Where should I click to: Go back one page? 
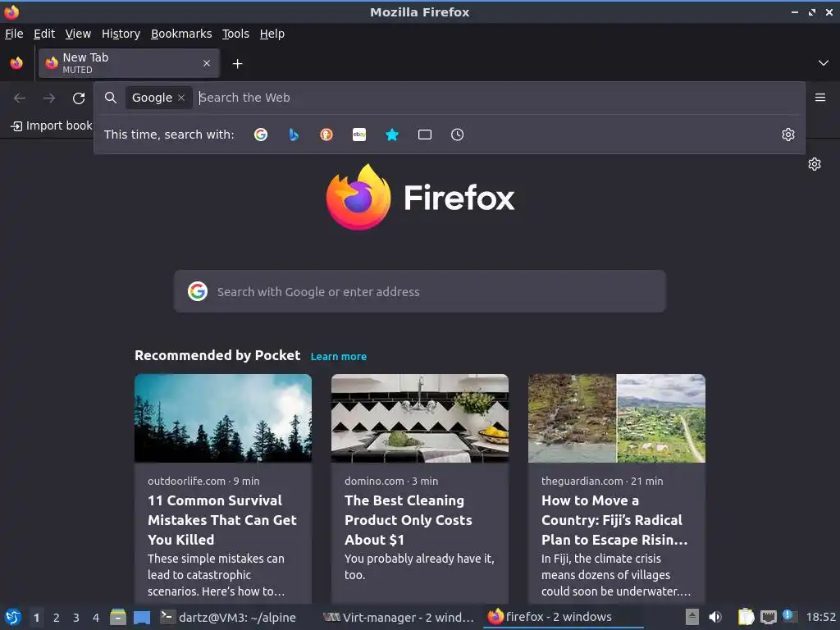click(20, 98)
